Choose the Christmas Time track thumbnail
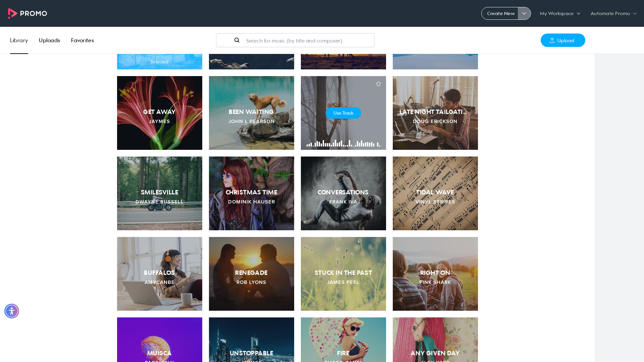Screen dimensions: 644x362 pyautogui.click(x=252, y=193)
